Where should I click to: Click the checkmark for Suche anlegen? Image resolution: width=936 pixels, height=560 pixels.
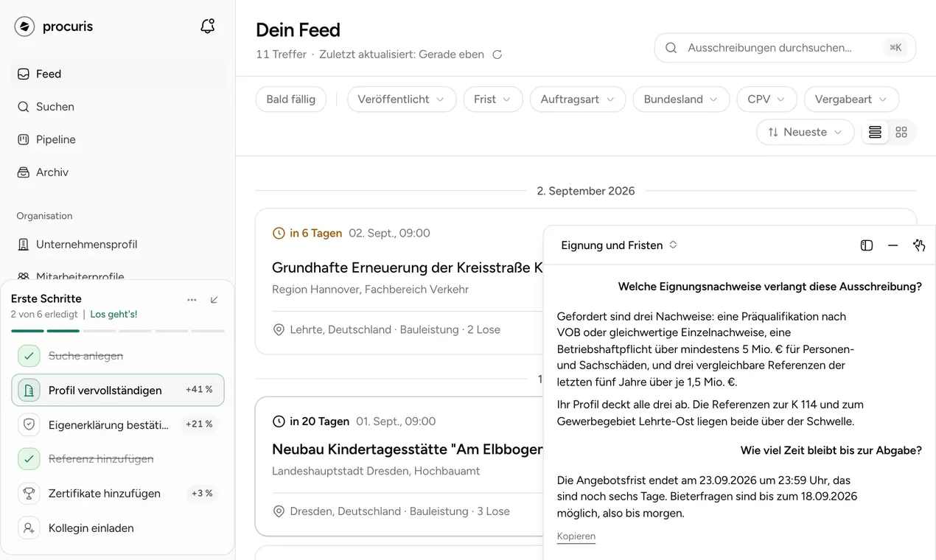pos(29,356)
